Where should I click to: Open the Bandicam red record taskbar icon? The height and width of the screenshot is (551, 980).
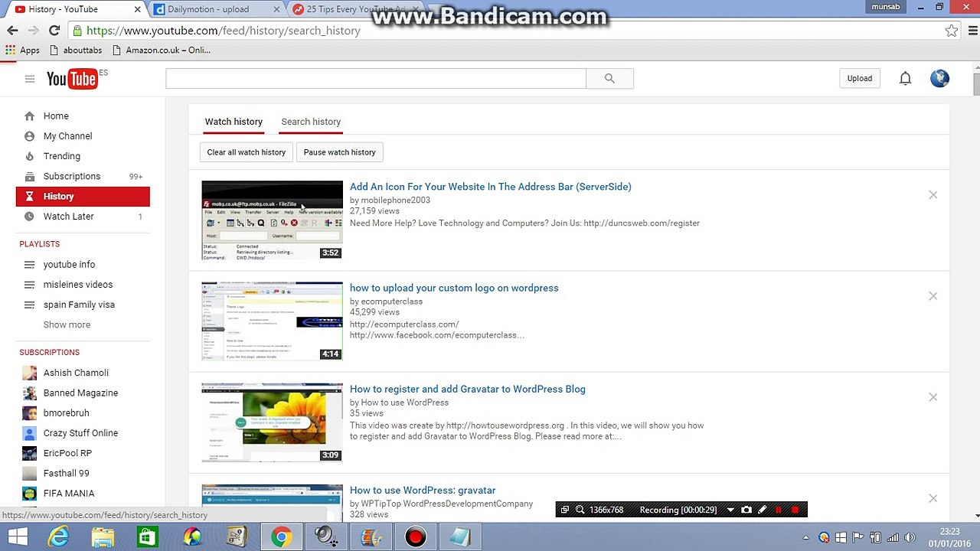pyautogui.click(x=415, y=537)
